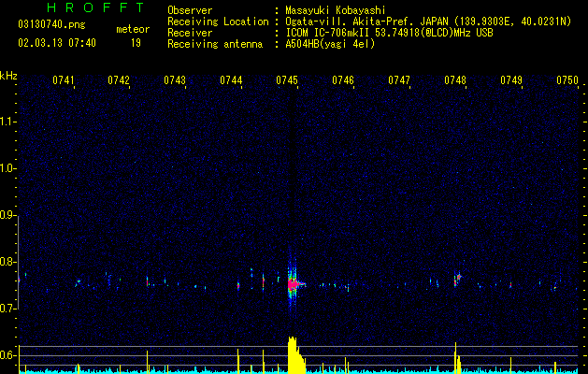
Task: Click the 0749 time tick label
Action: (x=511, y=80)
